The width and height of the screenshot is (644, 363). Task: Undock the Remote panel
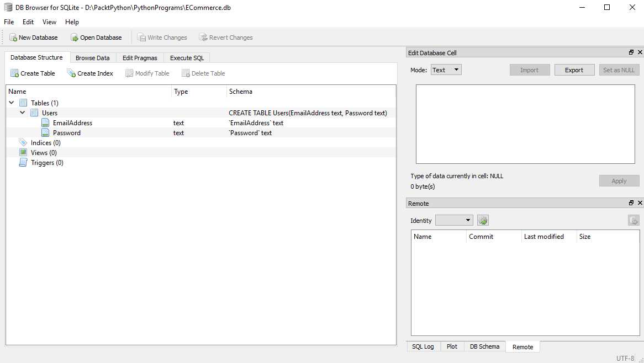click(631, 202)
